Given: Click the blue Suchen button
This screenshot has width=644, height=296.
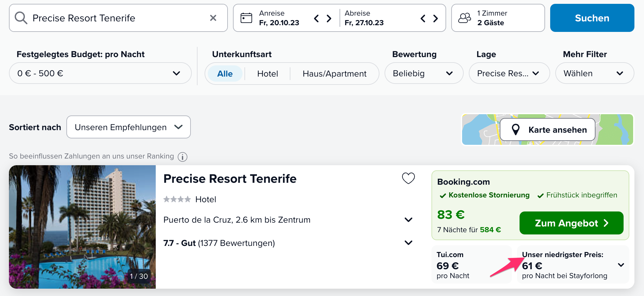Looking at the screenshot, I should click(592, 18).
